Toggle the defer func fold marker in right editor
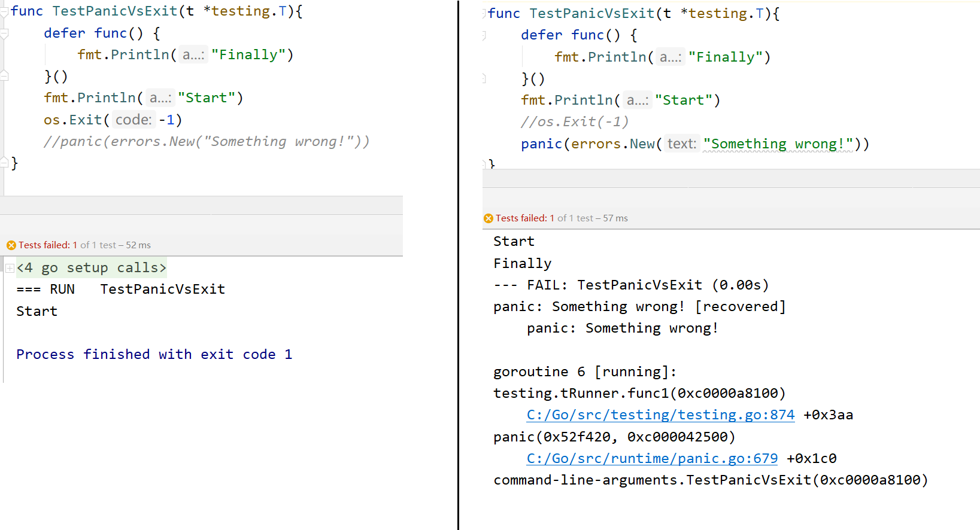 pos(484,35)
